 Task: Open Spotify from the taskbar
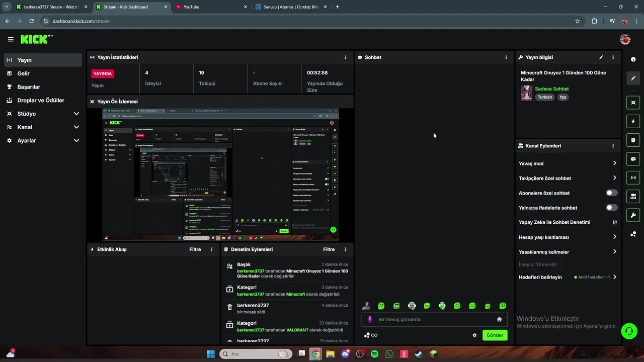pyautogui.click(x=375, y=354)
